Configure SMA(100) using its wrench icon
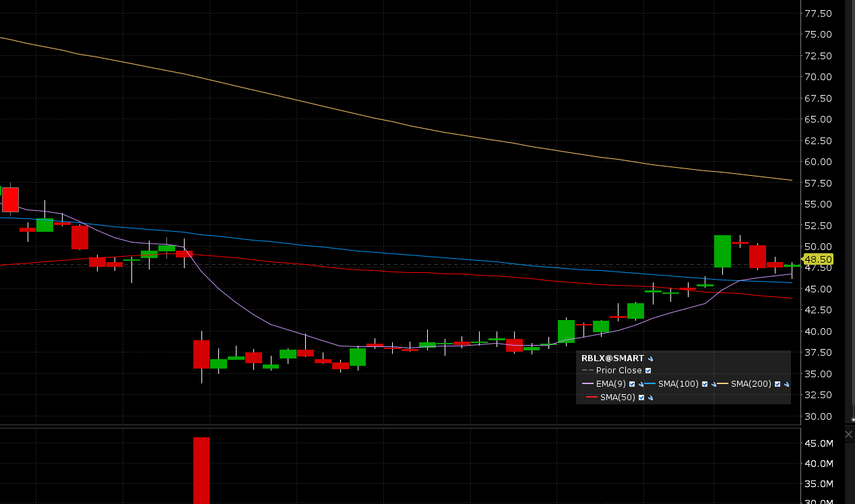The width and height of the screenshot is (855, 504). pos(714,384)
